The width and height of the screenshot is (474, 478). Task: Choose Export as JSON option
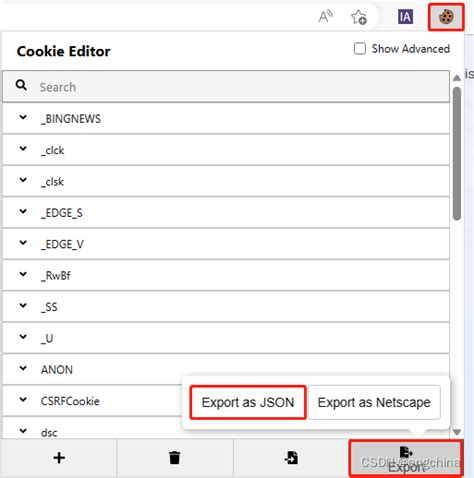248,402
